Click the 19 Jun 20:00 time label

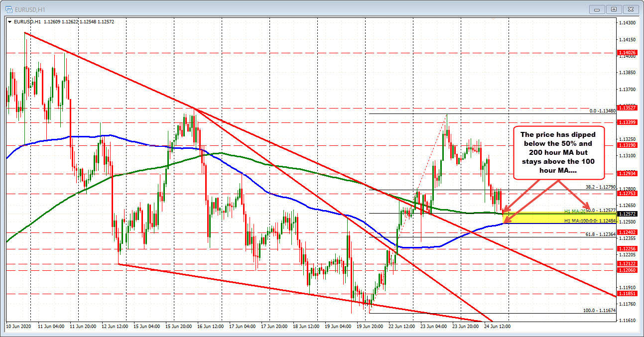369,327
